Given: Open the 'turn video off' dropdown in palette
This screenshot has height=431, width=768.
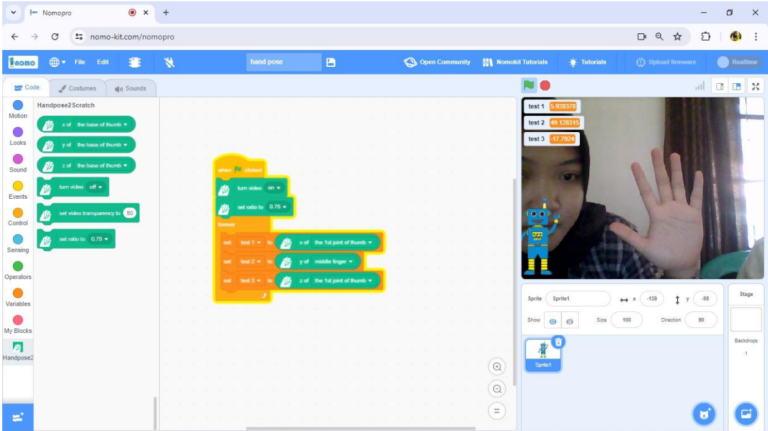Looking at the screenshot, I should coord(96,187).
